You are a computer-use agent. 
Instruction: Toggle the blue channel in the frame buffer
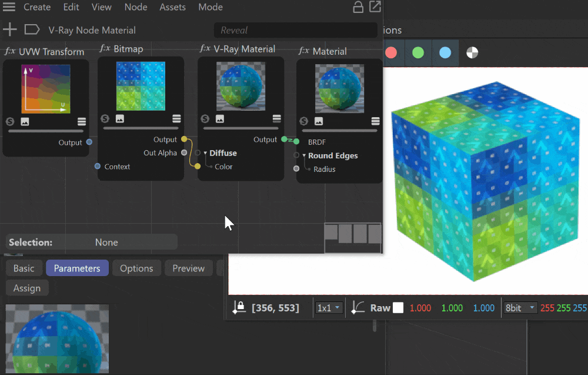coord(445,52)
